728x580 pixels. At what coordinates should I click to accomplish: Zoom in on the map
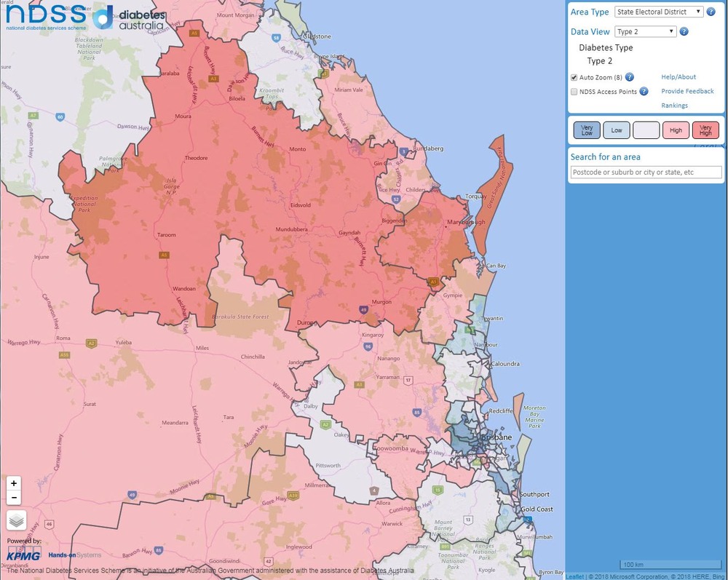[14, 483]
